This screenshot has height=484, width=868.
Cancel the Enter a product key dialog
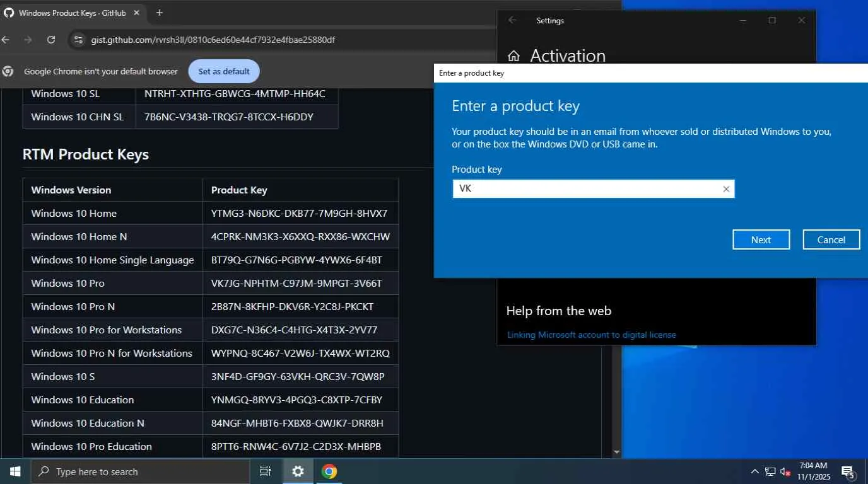click(831, 239)
